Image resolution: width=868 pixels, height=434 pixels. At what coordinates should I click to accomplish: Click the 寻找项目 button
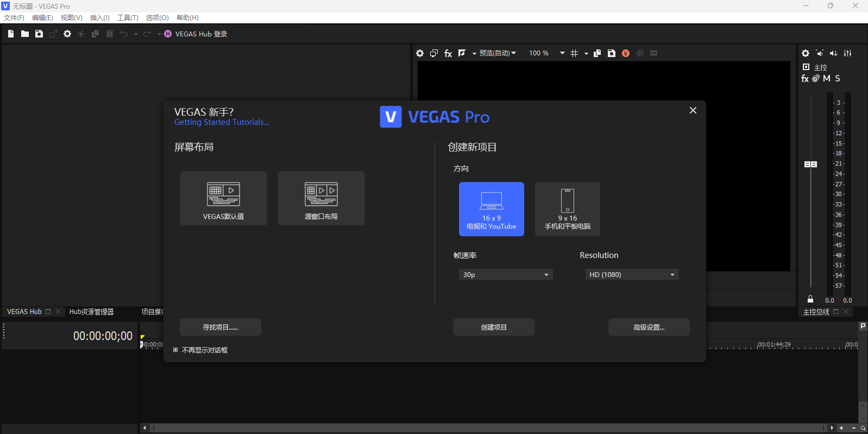[x=221, y=327]
